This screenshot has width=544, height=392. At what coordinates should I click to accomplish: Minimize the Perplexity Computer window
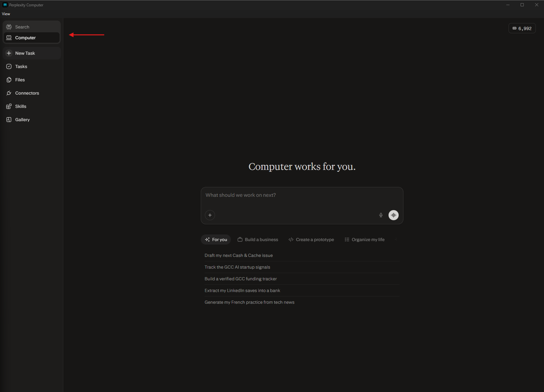point(508,5)
